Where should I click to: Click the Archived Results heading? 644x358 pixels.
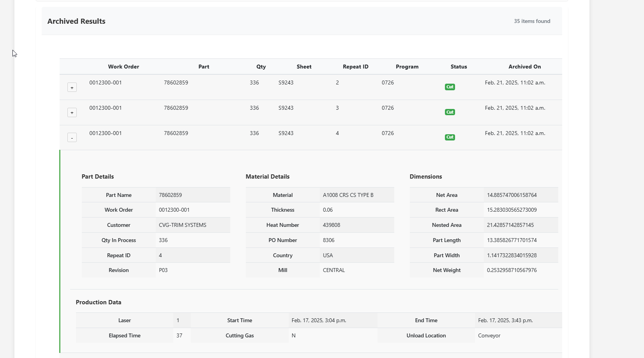76,21
